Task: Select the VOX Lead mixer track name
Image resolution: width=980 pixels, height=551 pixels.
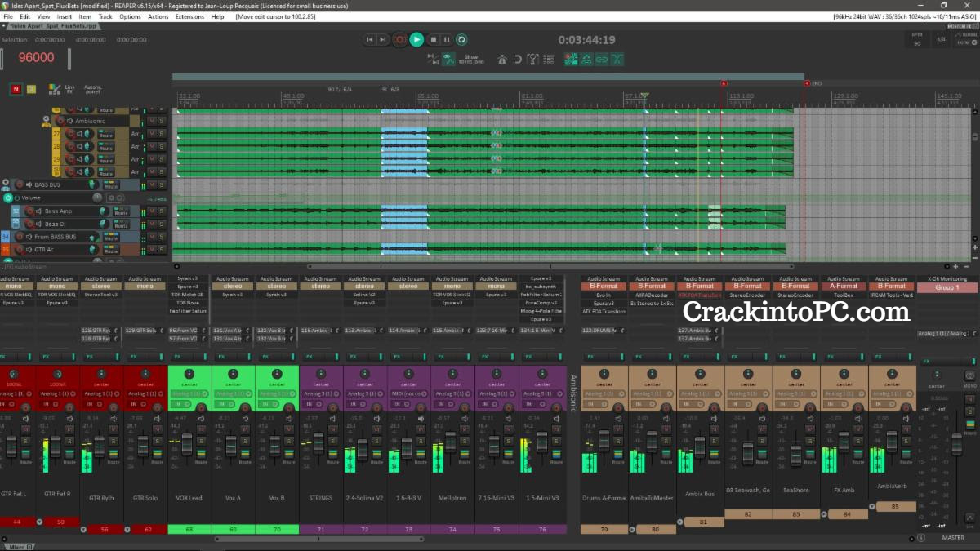Action: click(189, 496)
